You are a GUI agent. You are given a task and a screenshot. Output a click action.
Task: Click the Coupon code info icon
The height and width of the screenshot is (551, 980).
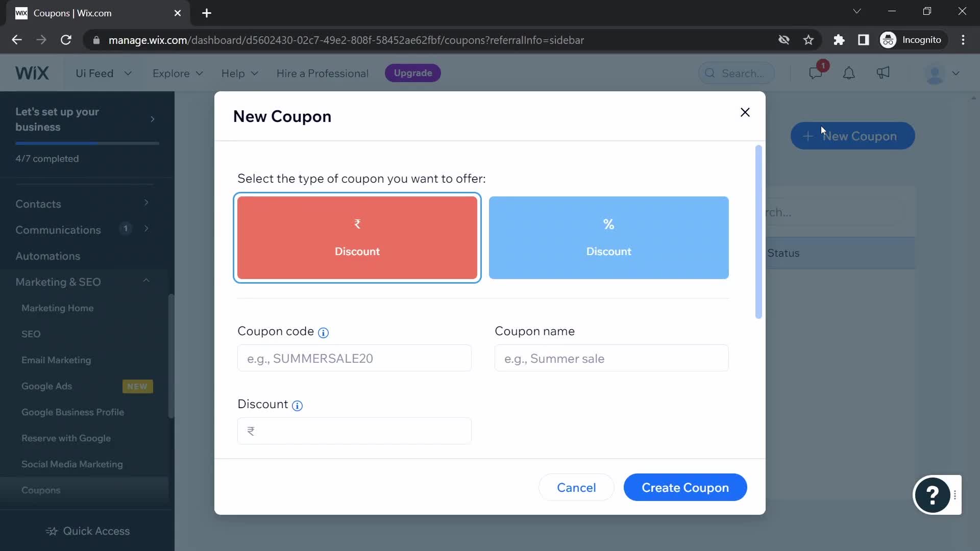(x=323, y=332)
